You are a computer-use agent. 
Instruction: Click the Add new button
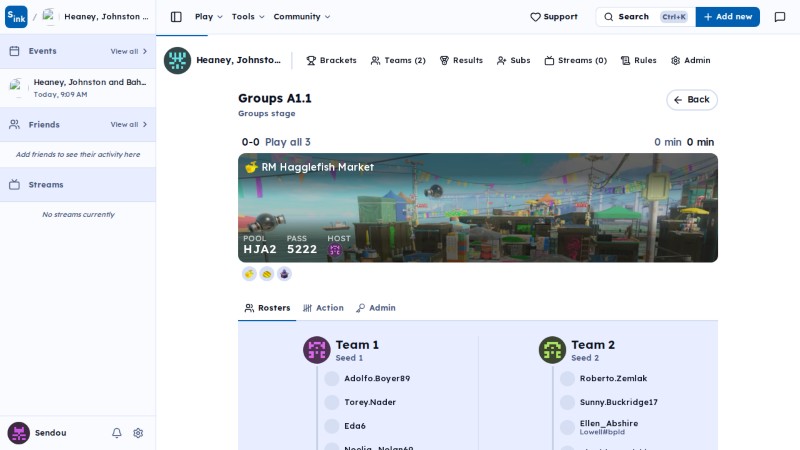click(728, 17)
